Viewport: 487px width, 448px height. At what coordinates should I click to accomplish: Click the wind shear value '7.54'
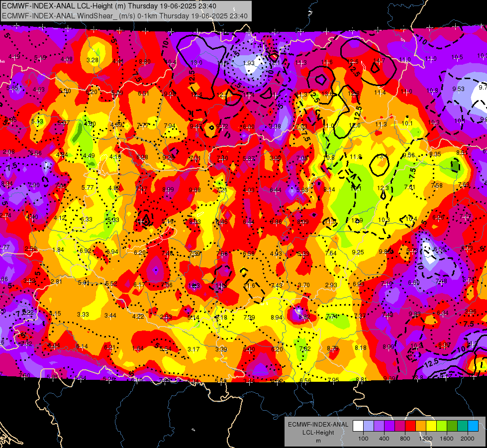coord(331,253)
